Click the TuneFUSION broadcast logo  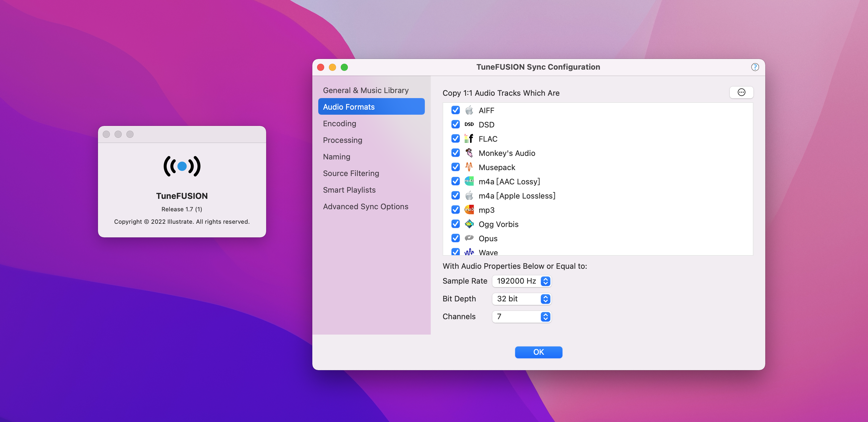coord(181,166)
